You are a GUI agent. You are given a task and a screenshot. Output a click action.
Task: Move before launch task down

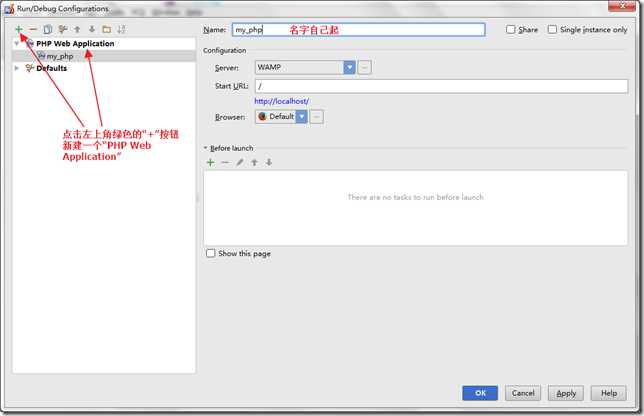tap(269, 162)
